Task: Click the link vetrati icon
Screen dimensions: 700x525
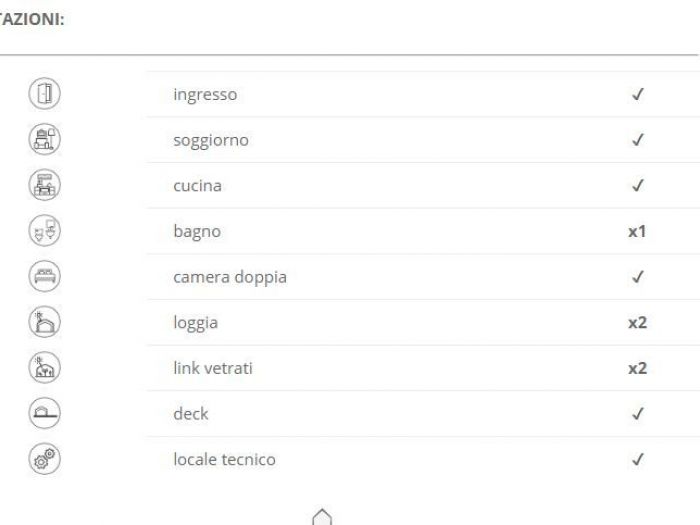Action: [43, 368]
